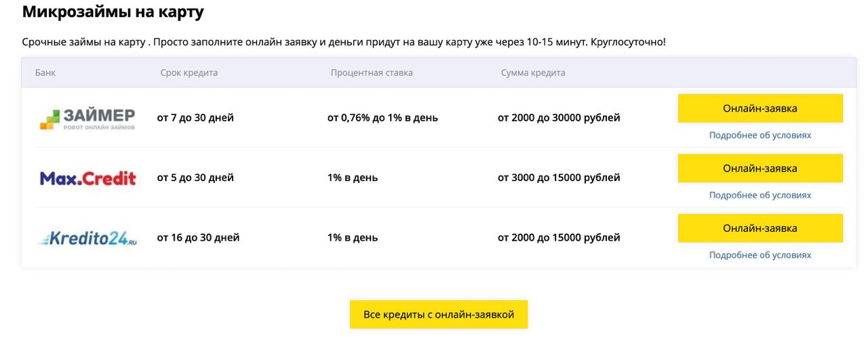This screenshot has width=868, height=349.
Task: Click the Займер logo
Action: pos(87,118)
